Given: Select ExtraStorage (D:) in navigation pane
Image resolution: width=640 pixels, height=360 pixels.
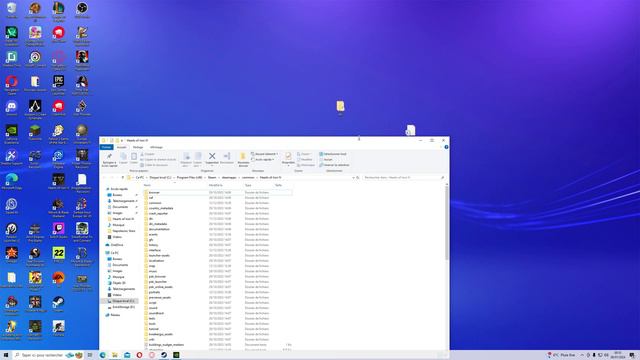Looking at the screenshot, I should (120, 307).
